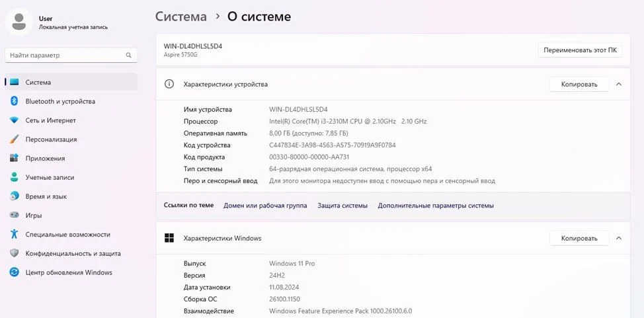
Task: Collapse the Характеристики Windows section chevron
Action: (x=618, y=238)
